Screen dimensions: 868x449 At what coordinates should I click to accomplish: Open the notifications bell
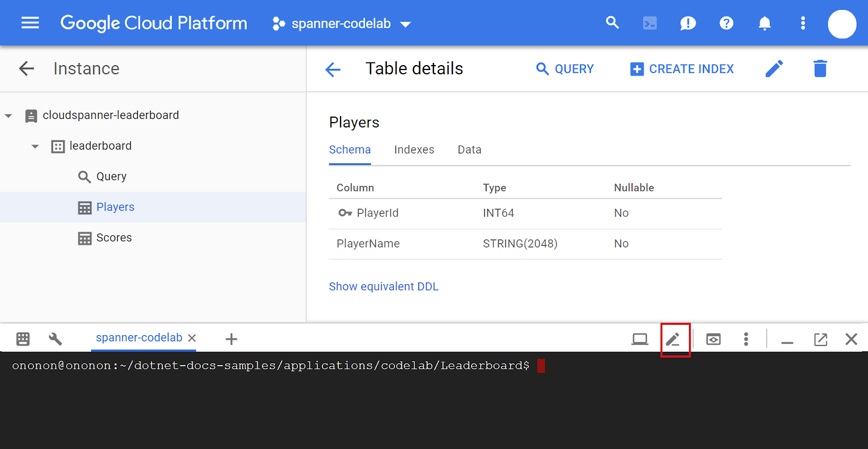point(764,23)
